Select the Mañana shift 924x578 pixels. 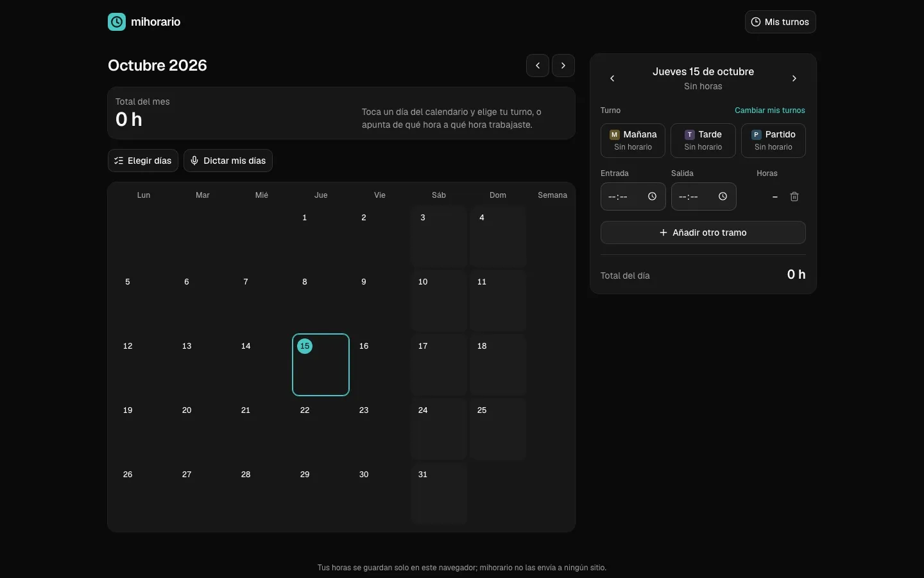633,141
